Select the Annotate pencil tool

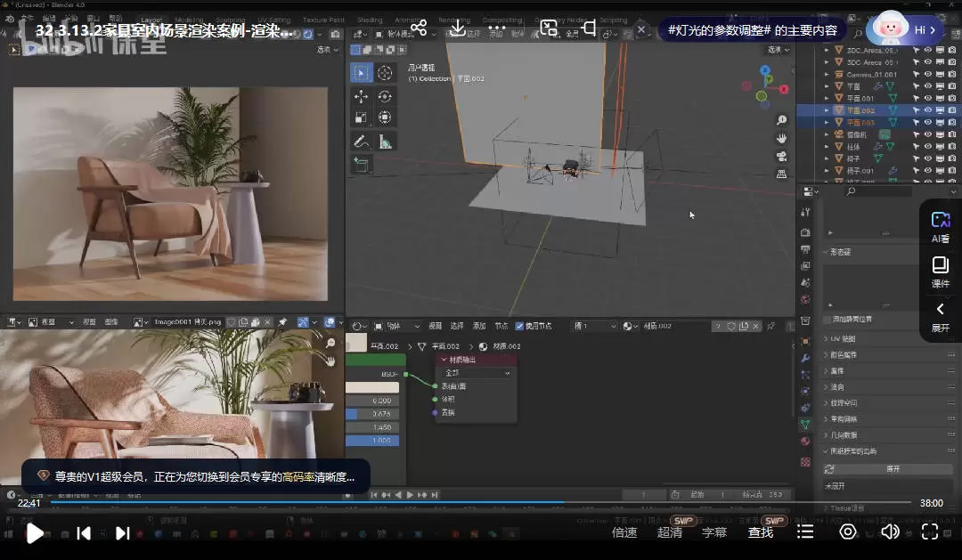point(362,142)
